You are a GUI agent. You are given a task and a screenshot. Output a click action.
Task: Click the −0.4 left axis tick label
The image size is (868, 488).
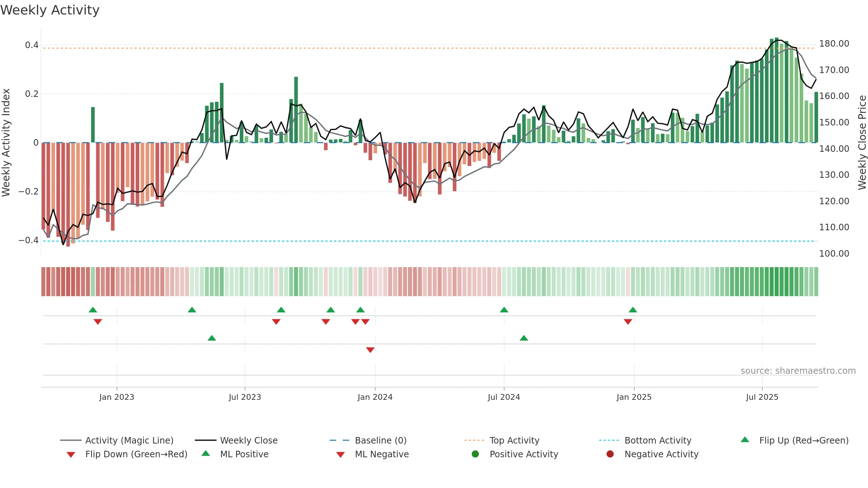(x=29, y=240)
